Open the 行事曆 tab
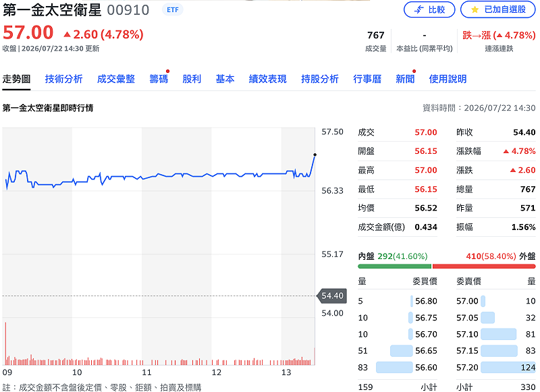 [x=367, y=79]
